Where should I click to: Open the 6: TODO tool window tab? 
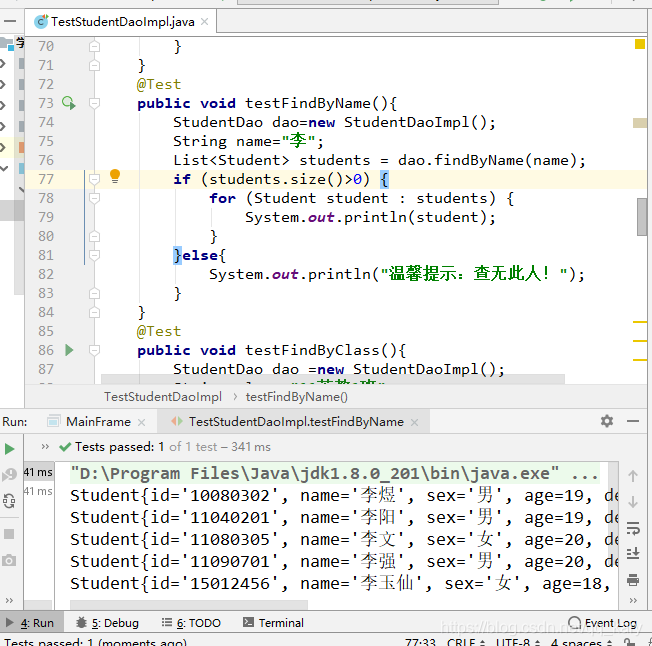[191, 623]
